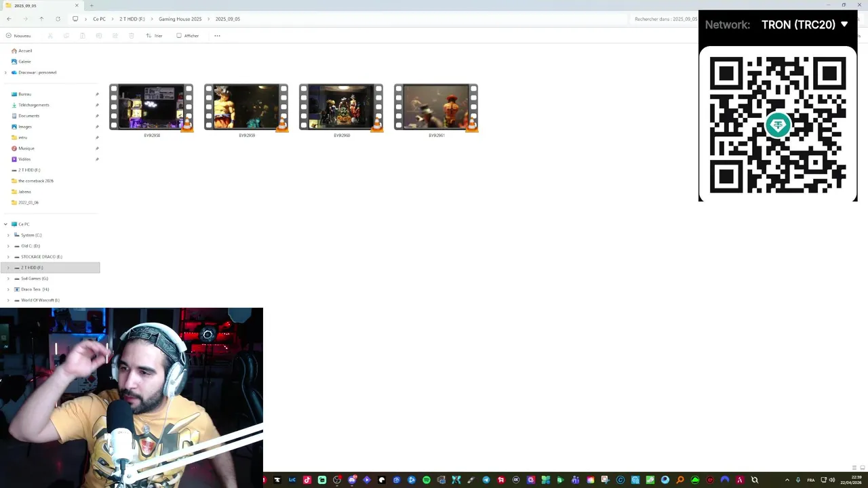
Task: Open the three-dots more options menu
Action: [x=217, y=36]
